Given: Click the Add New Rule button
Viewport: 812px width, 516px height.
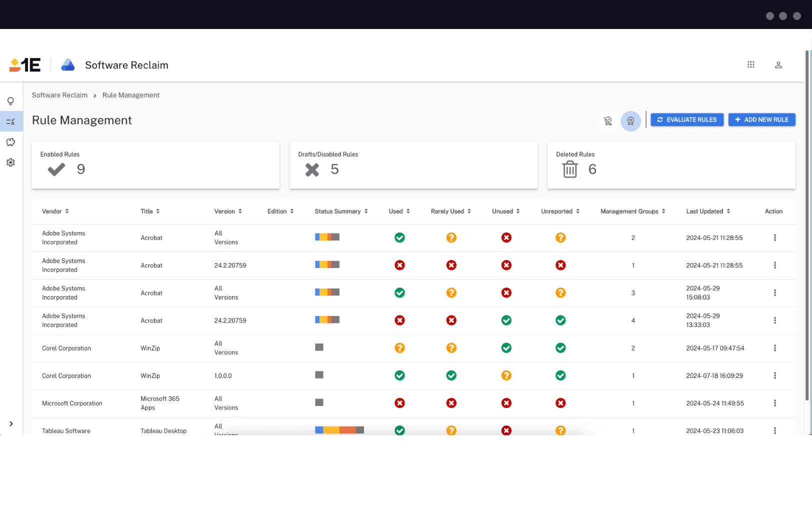Looking at the screenshot, I should (761, 120).
